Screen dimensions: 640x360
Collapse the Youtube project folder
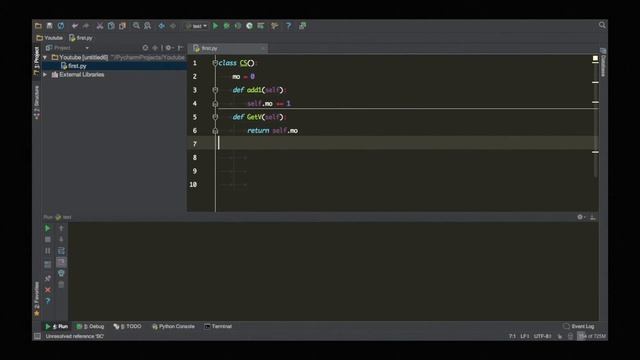point(45,58)
